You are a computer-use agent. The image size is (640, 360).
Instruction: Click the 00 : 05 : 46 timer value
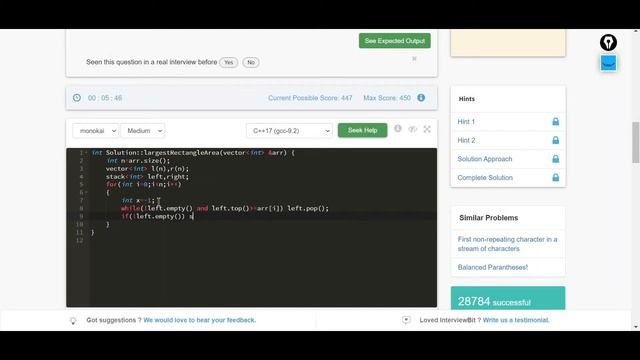point(105,98)
